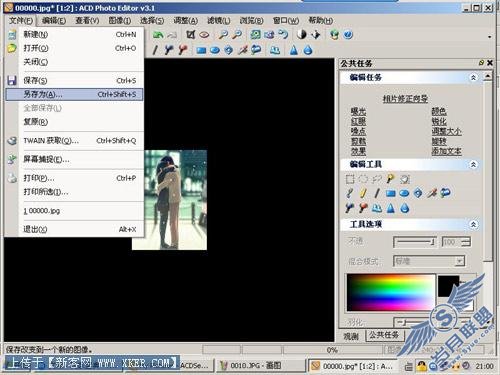Viewport: 500px width, 375px height.
Task: Select the blue rectangle tool in toolbar row
Action: (201, 50)
